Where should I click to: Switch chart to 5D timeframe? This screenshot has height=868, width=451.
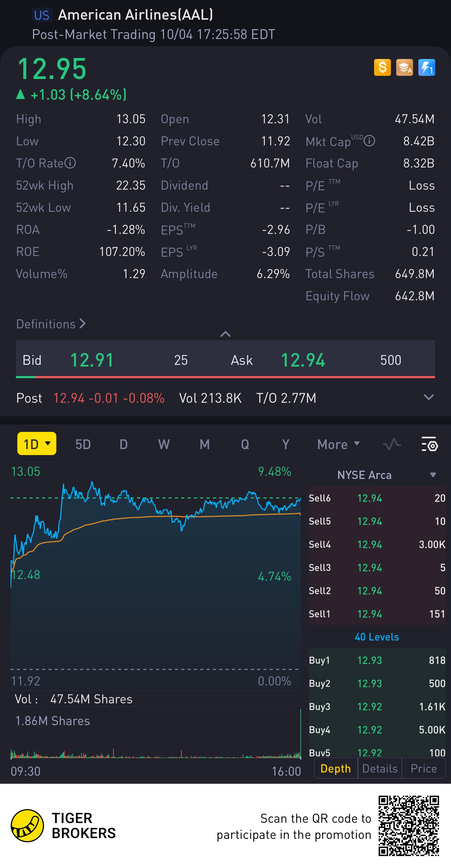coord(83,444)
